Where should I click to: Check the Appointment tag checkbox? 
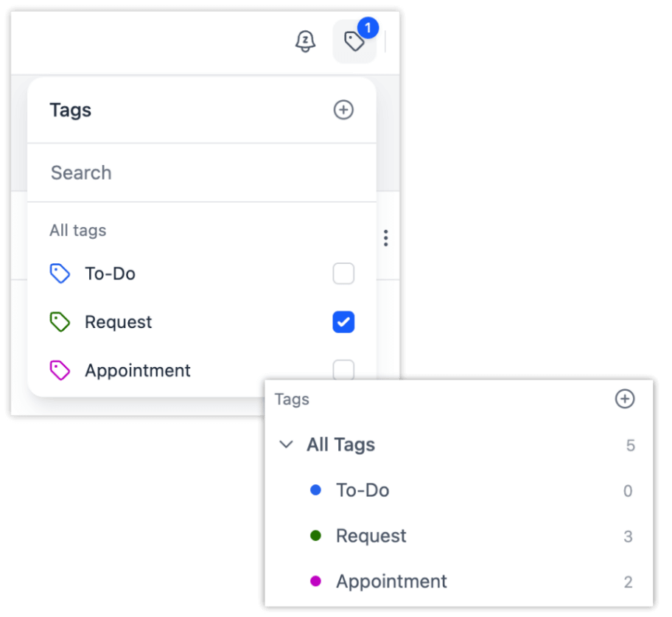pyautogui.click(x=343, y=369)
